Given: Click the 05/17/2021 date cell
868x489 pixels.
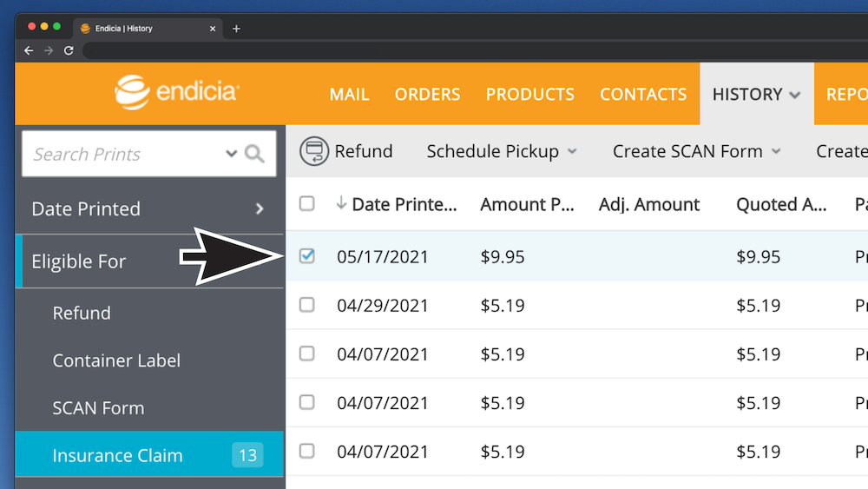Looking at the screenshot, I should [x=383, y=257].
